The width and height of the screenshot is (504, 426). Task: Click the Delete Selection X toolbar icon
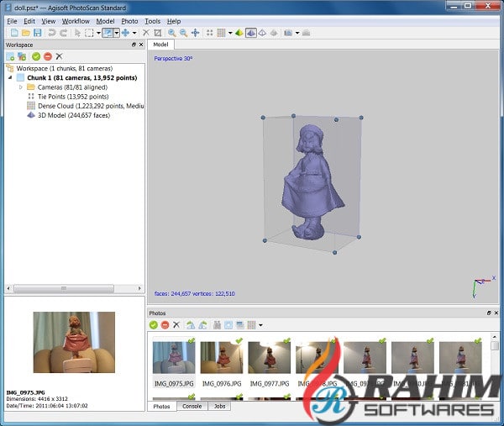pyautogui.click(x=145, y=33)
